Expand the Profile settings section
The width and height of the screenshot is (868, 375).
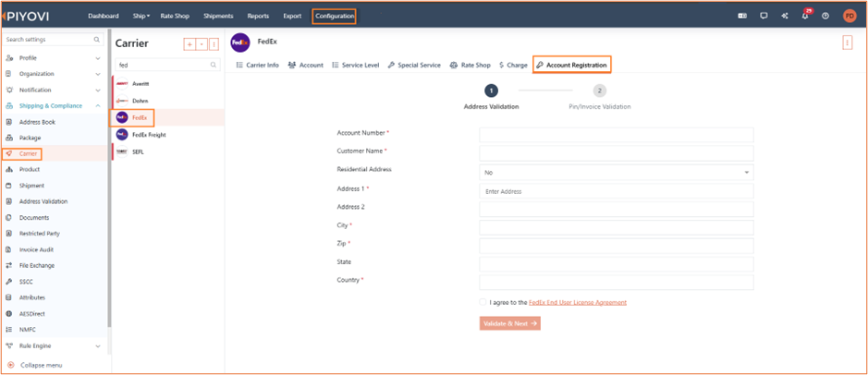point(97,58)
